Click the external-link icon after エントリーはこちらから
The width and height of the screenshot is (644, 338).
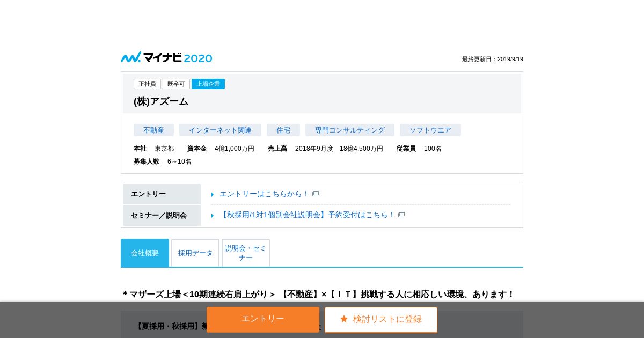click(316, 194)
